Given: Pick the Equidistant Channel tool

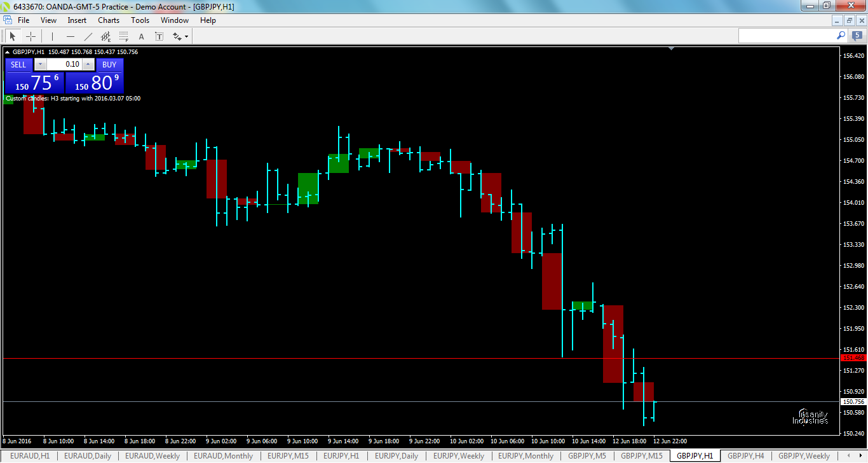Looking at the screenshot, I should point(106,36).
